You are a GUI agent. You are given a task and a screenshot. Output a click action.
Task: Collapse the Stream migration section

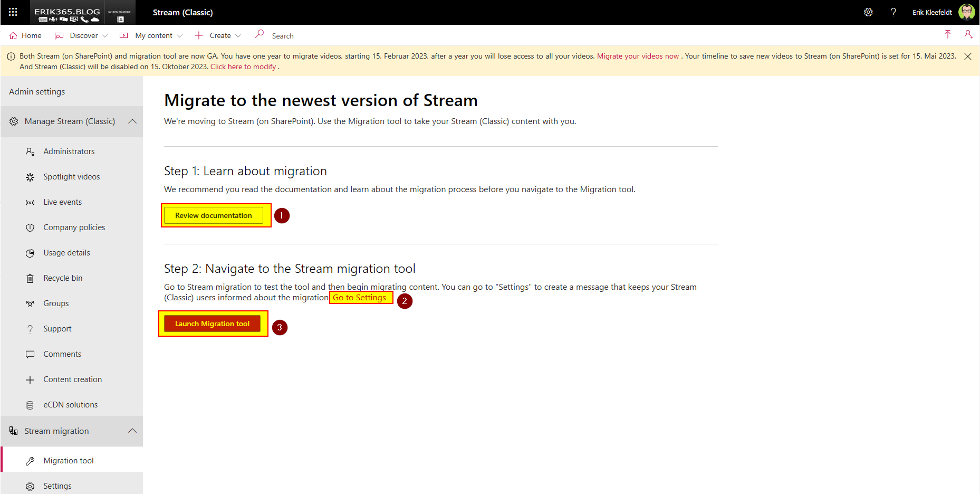(x=132, y=431)
